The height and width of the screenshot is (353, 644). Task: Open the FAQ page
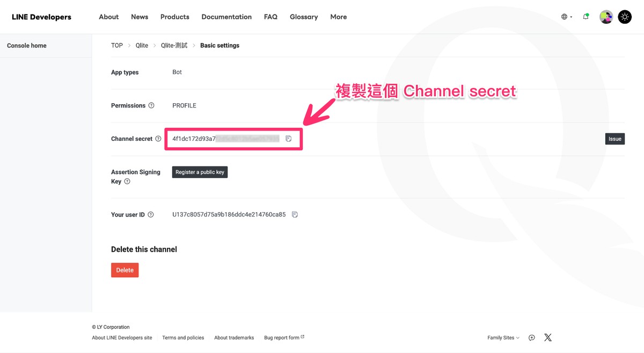[271, 17]
